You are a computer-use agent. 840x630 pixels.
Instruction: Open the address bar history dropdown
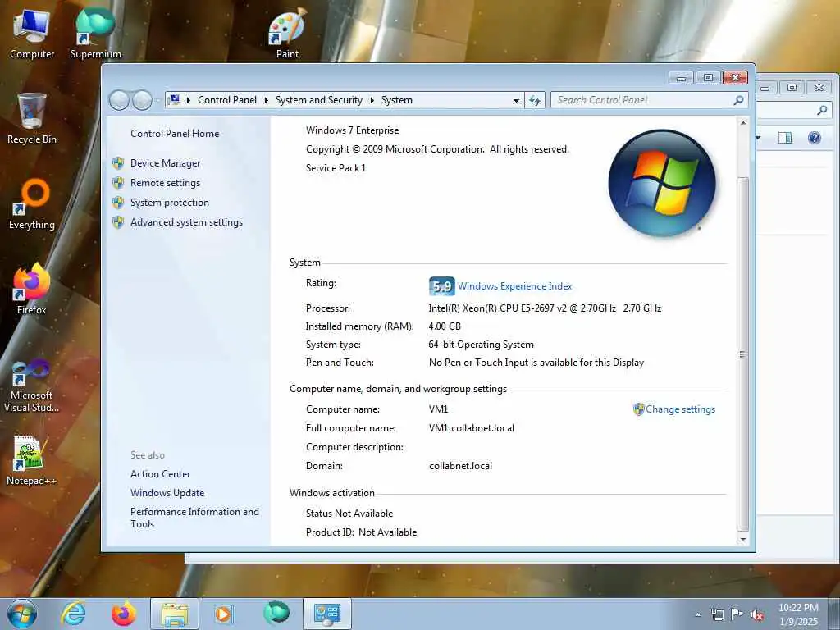(x=516, y=100)
